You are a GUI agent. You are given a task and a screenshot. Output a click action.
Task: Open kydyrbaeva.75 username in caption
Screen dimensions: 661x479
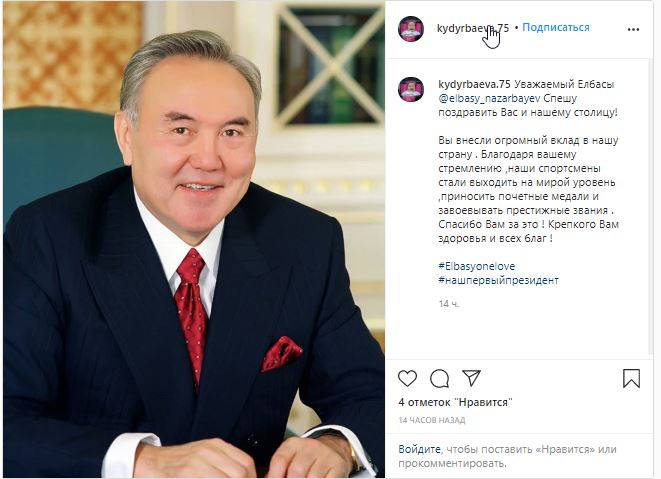point(474,84)
